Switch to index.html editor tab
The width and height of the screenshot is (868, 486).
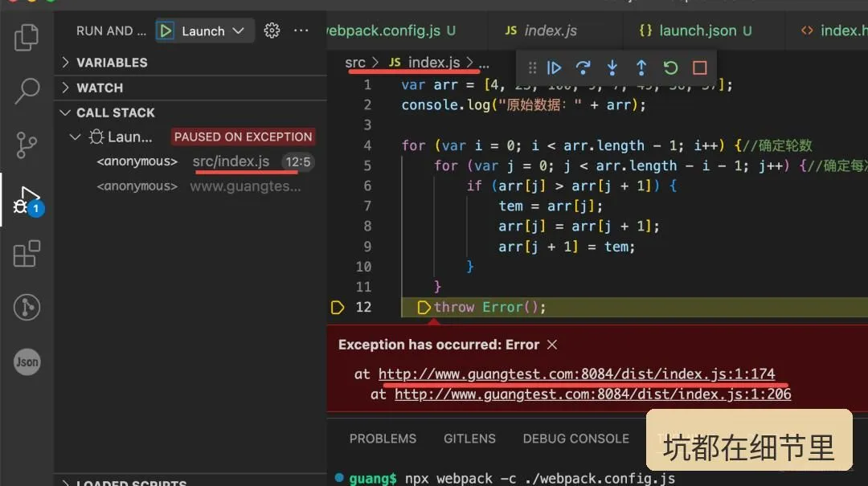pos(833,31)
